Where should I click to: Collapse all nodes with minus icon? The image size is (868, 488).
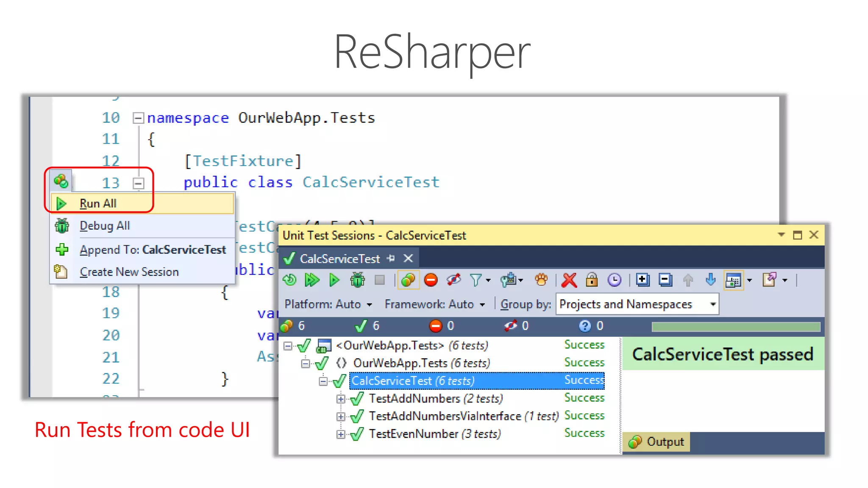click(x=665, y=280)
